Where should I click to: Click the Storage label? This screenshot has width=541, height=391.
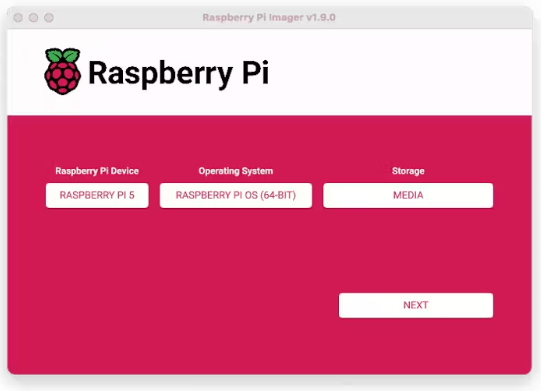click(408, 171)
